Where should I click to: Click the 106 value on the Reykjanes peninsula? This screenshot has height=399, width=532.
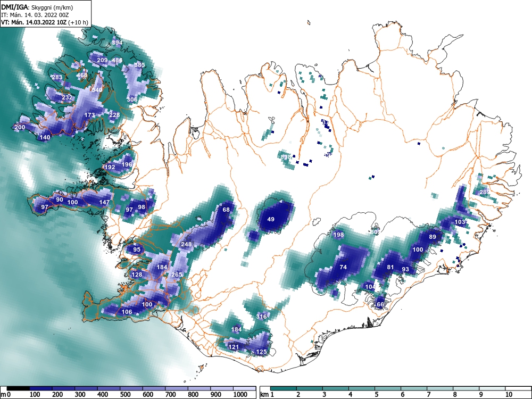tap(127, 312)
